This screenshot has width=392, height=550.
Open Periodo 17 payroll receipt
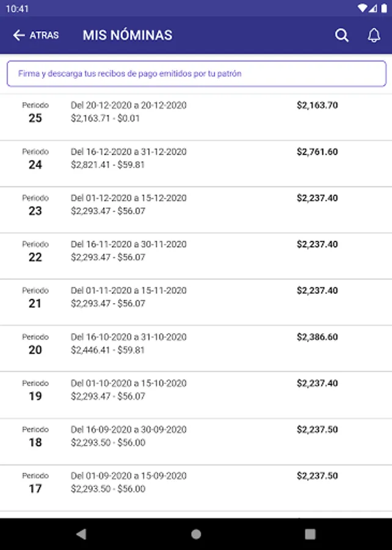point(195,482)
